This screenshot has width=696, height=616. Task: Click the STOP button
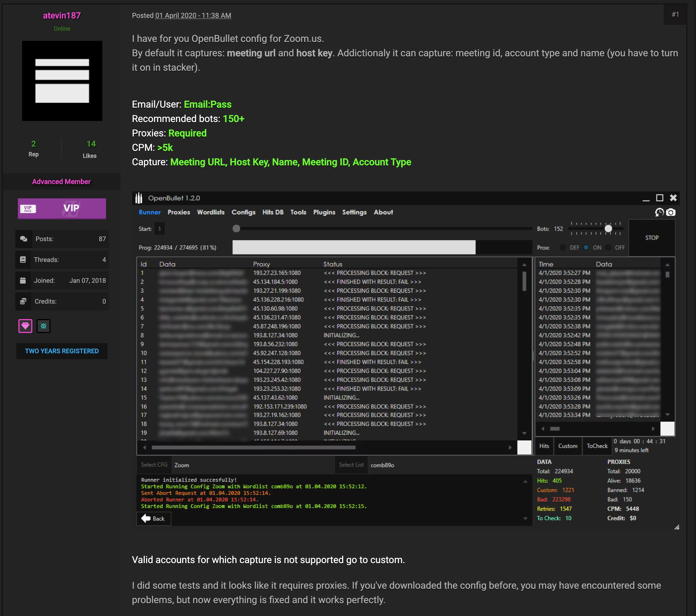tap(651, 238)
